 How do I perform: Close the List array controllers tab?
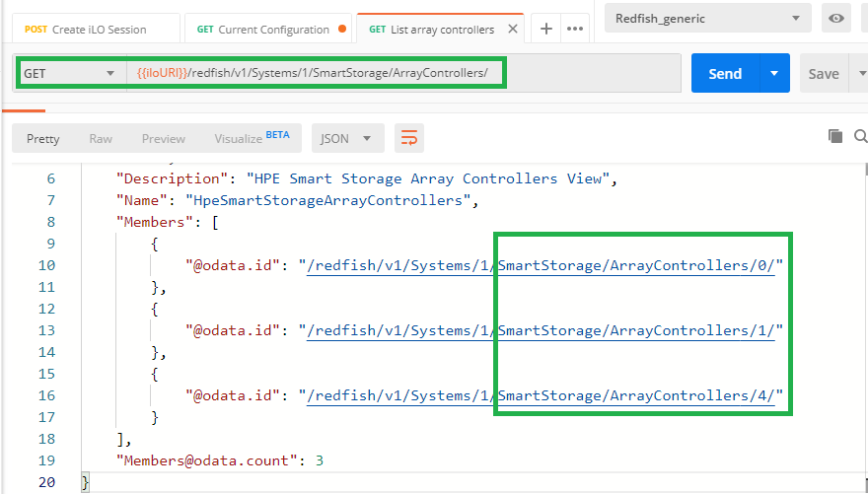click(x=513, y=29)
